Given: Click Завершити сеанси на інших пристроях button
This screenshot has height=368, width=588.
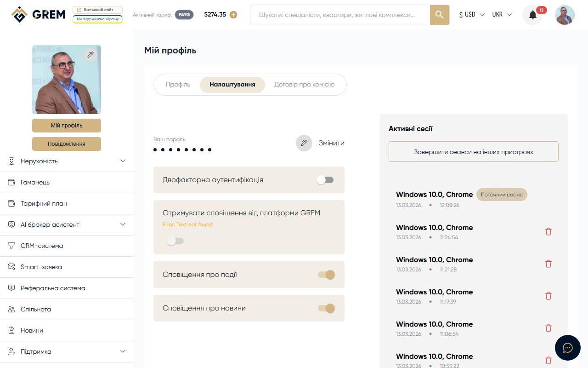Looking at the screenshot, I should coord(473,152).
